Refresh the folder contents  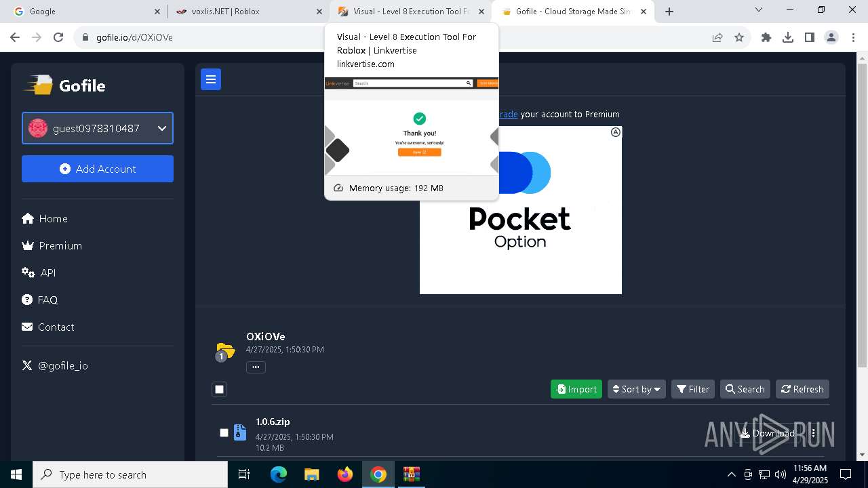802,389
